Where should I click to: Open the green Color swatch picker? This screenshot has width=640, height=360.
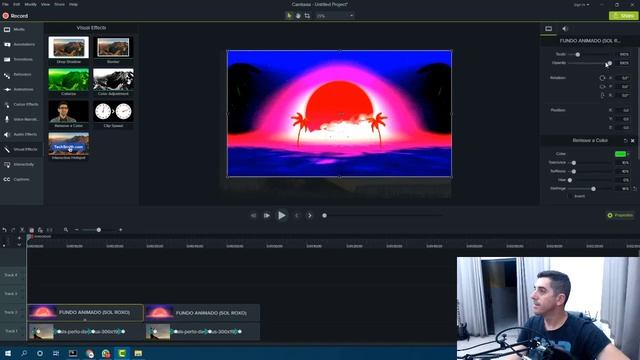[x=620, y=154]
